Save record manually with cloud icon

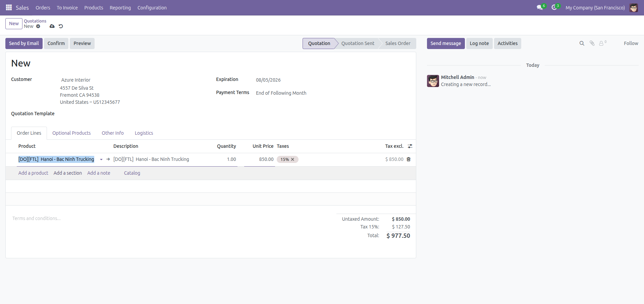click(52, 26)
